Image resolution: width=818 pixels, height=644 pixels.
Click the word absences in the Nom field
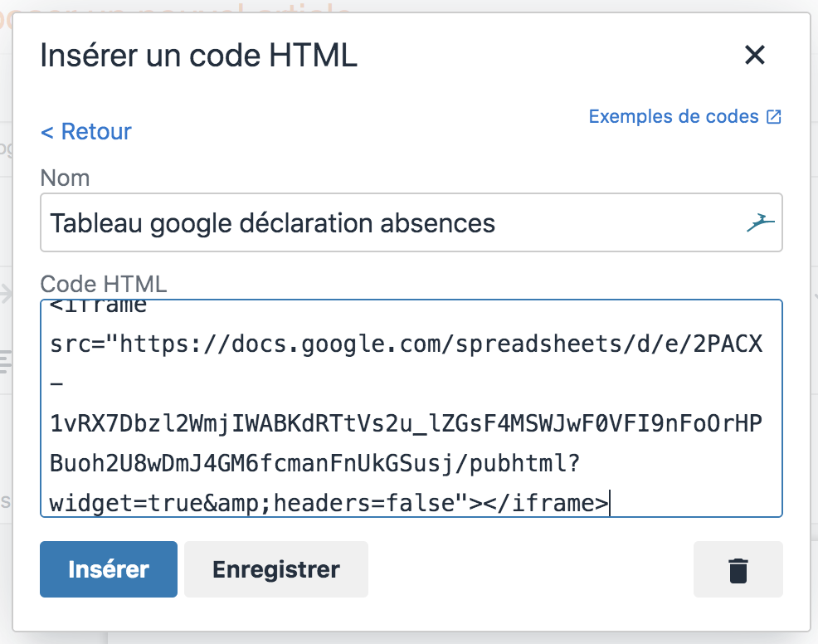pos(437,223)
